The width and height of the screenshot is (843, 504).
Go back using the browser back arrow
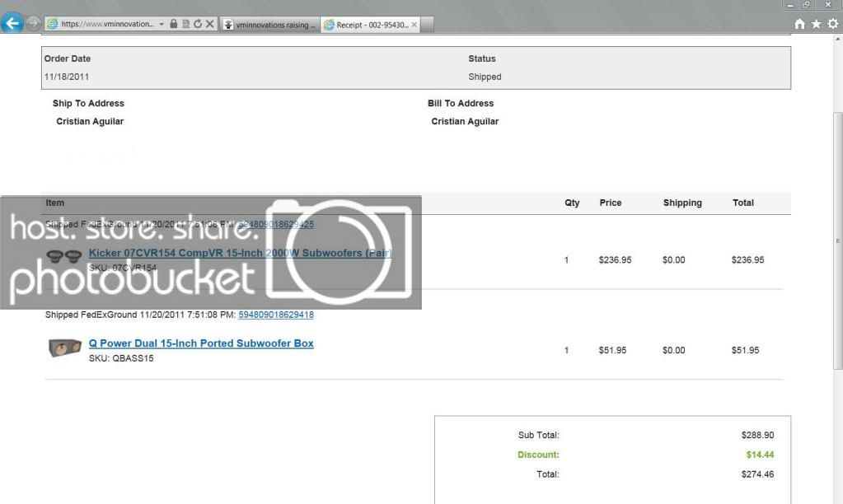pos(12,23)
